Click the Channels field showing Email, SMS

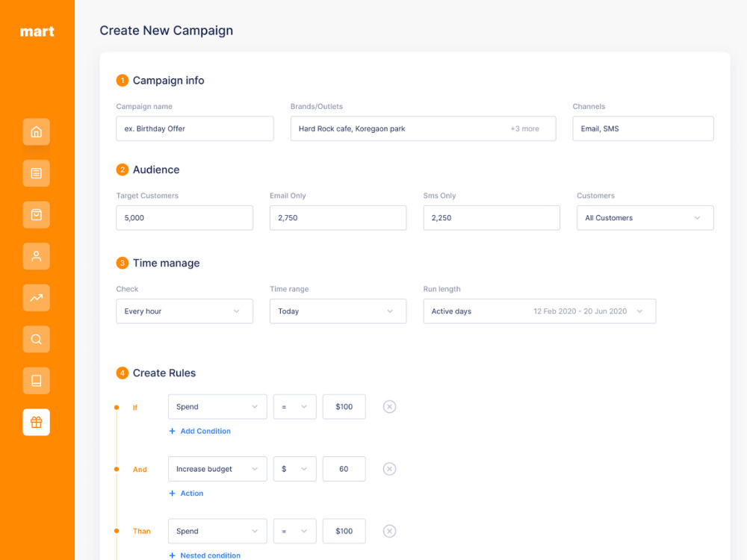click(643, 128)
